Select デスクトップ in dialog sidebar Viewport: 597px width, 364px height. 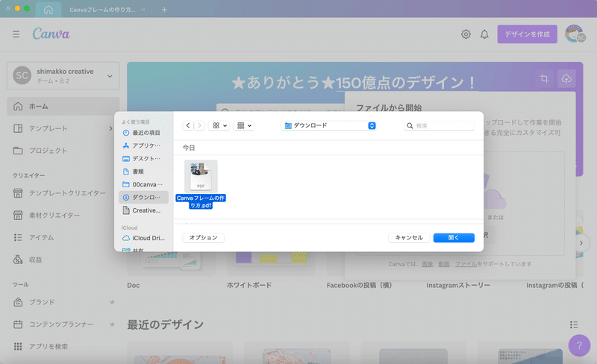[143, 158]
